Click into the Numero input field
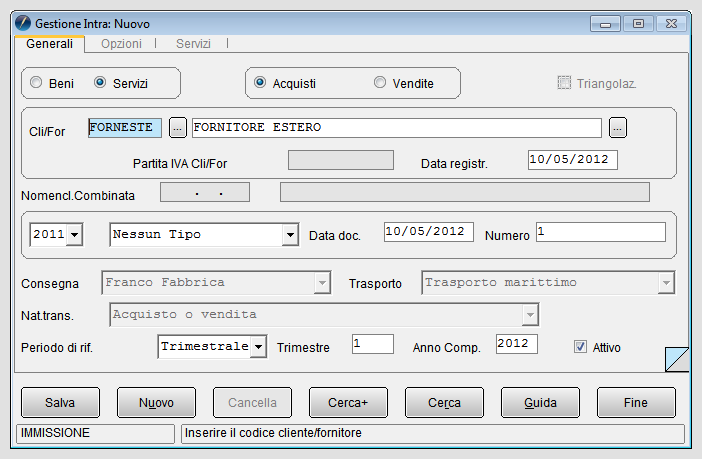 601,232
